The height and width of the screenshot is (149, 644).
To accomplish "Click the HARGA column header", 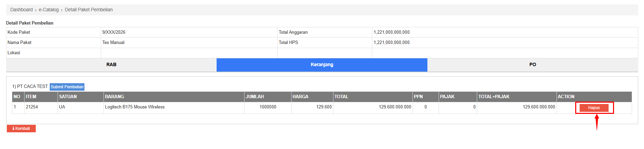I will click(x=300, y=97).
